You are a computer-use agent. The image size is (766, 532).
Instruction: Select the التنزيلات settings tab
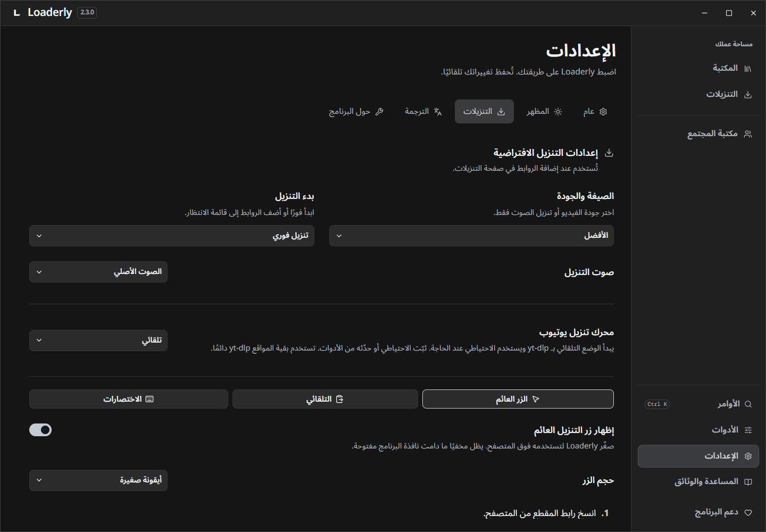(x=484, y=112)
